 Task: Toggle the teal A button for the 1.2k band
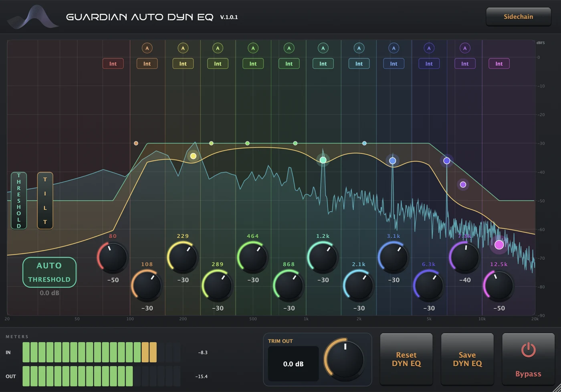click(323, 48)
